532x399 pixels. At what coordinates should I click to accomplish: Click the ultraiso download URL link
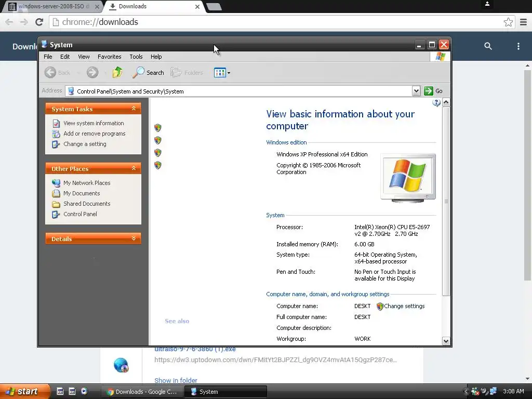pos(275,360)
